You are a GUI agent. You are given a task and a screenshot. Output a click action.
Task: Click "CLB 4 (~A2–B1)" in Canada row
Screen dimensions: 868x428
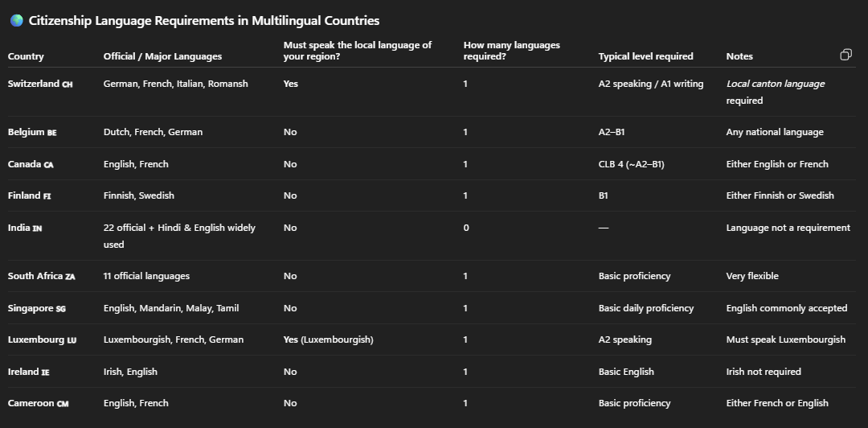tap(631, 164)
